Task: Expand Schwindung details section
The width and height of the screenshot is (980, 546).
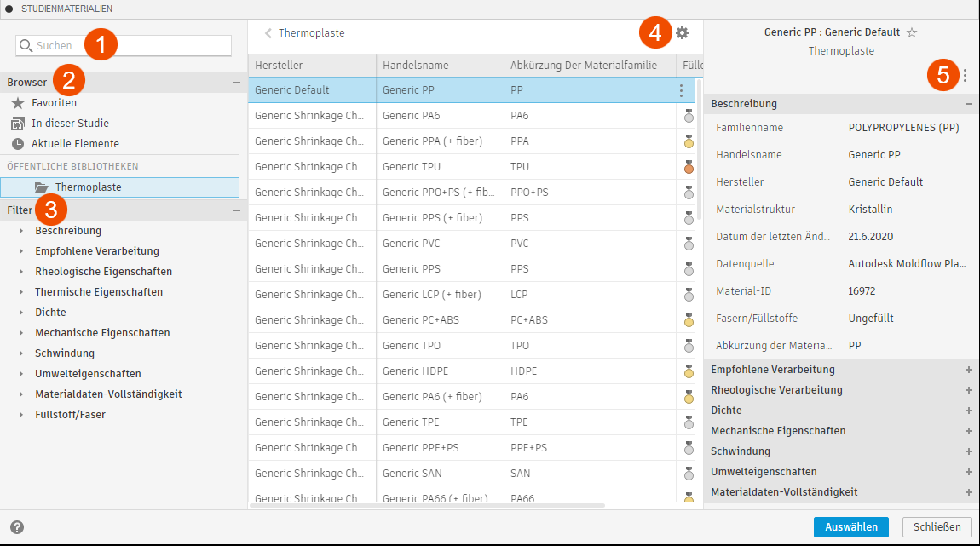Action: (x=969, y=451)
